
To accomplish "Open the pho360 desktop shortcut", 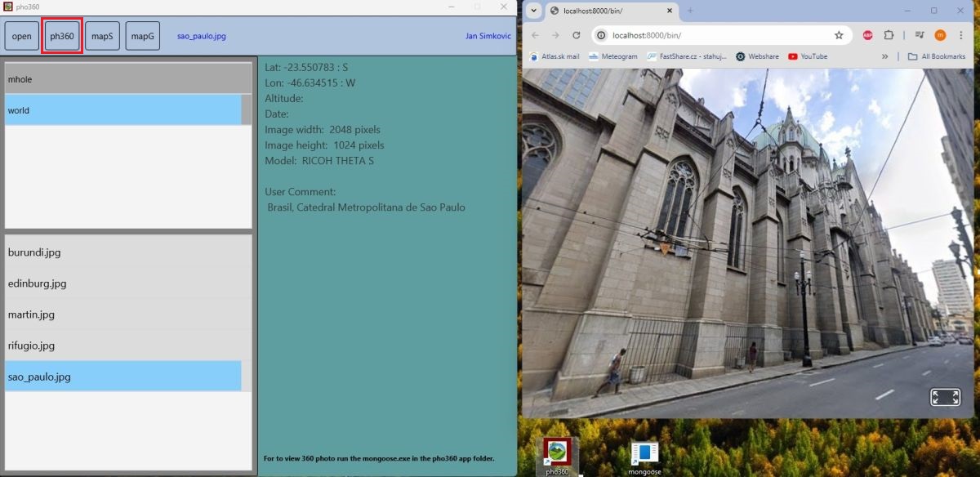I will click(557, 457).
